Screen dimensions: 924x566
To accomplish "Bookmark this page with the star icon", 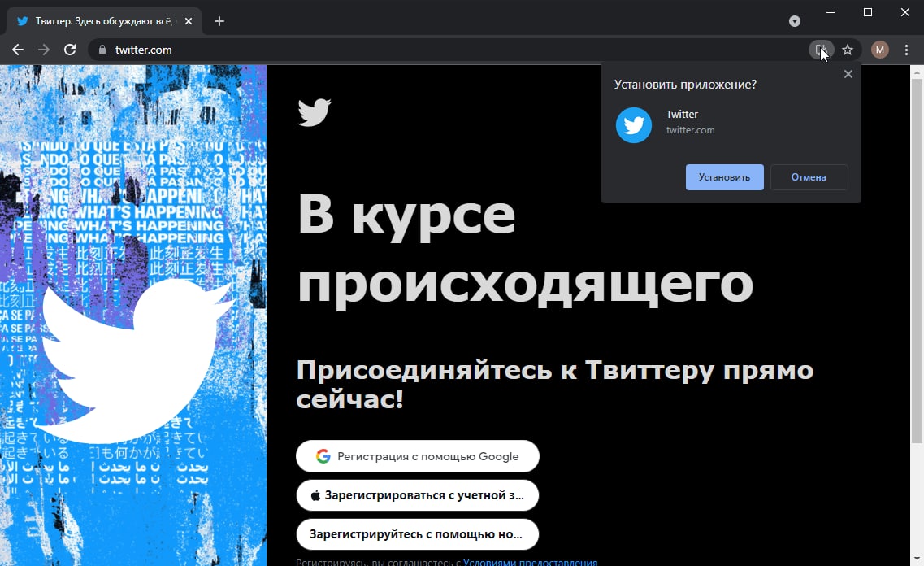I will (848, 50).
